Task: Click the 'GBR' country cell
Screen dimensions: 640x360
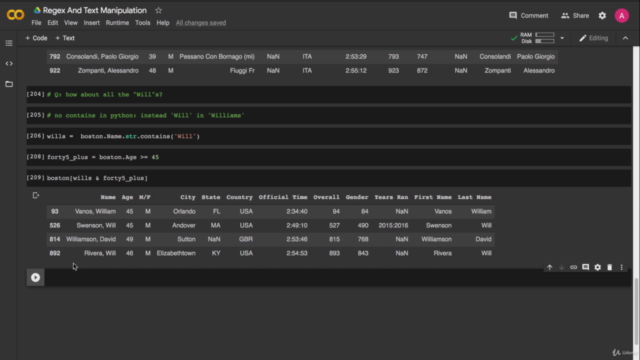Action: click(x=246, y=239)
